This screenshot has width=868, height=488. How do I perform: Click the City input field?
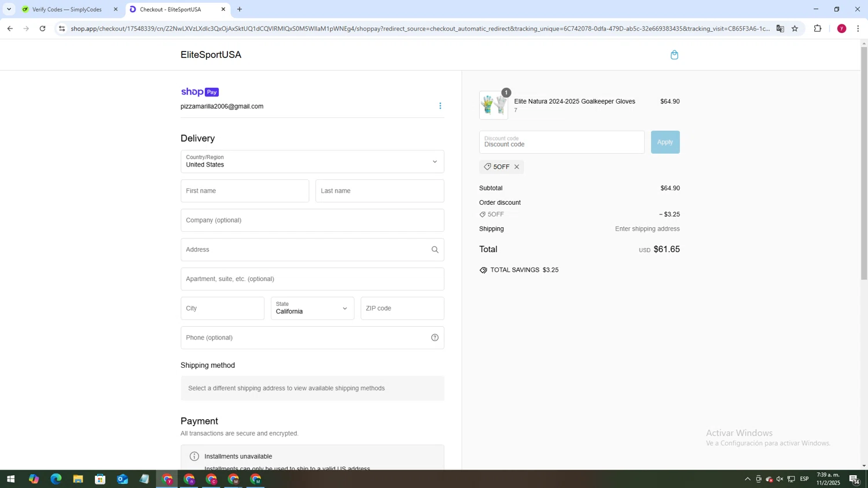[x=222, y=308]
